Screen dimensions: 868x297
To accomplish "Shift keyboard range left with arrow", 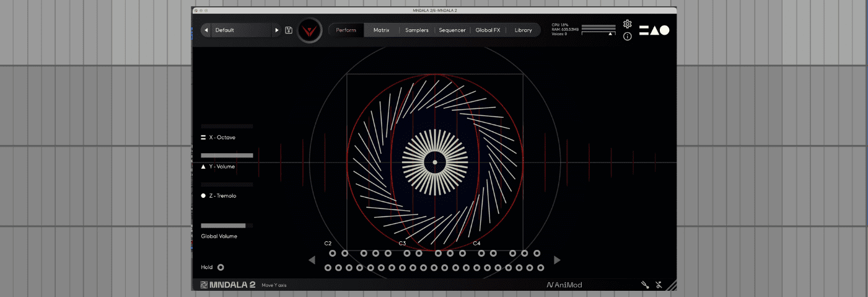I will (312, 260).
